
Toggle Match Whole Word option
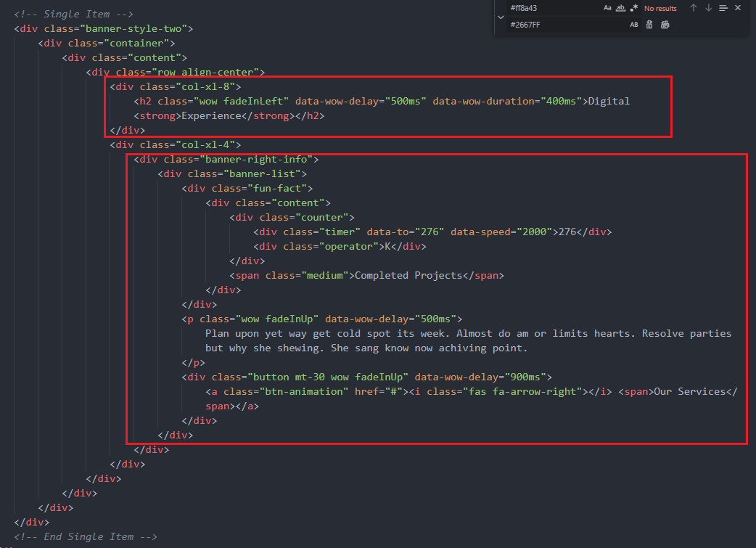(x=620, y=8)
